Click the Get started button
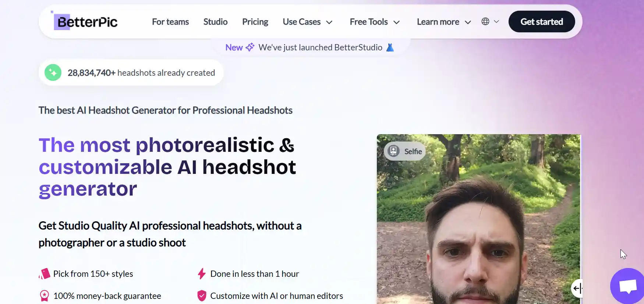The height and width of the screenshot is (304, 644). 542,22
